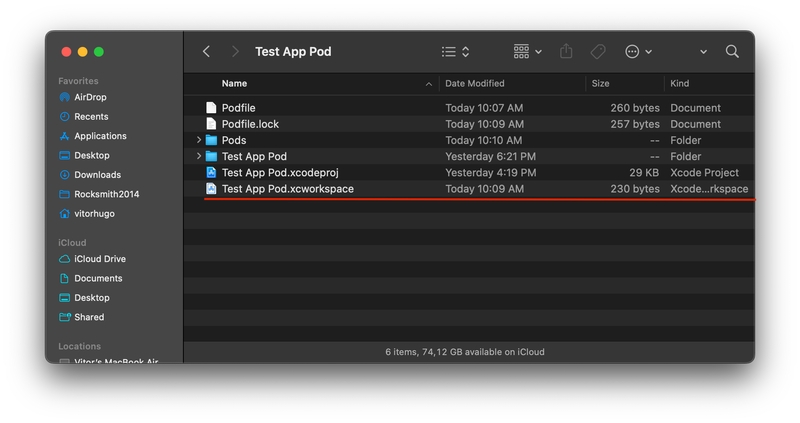Image resolution: width=800 pixels, height=423 pixels.
Task: Click the forward navigation arrow
Action: click(x=235, y=52)
